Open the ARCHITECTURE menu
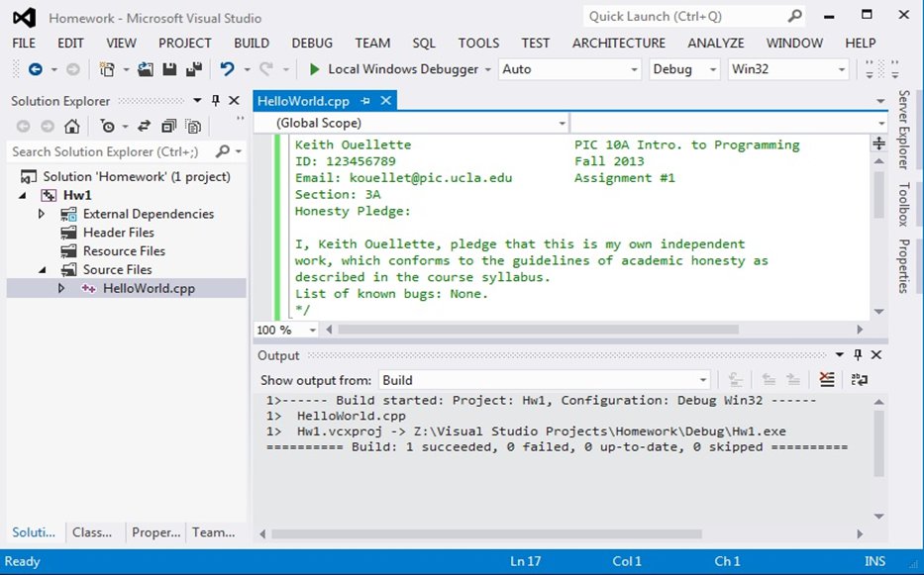The width and height of the screenshot is (924, 575). [x=619, y=43]
